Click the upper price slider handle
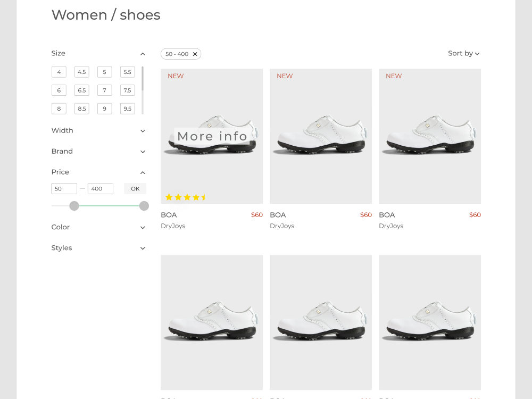 [x=144, y=206]
